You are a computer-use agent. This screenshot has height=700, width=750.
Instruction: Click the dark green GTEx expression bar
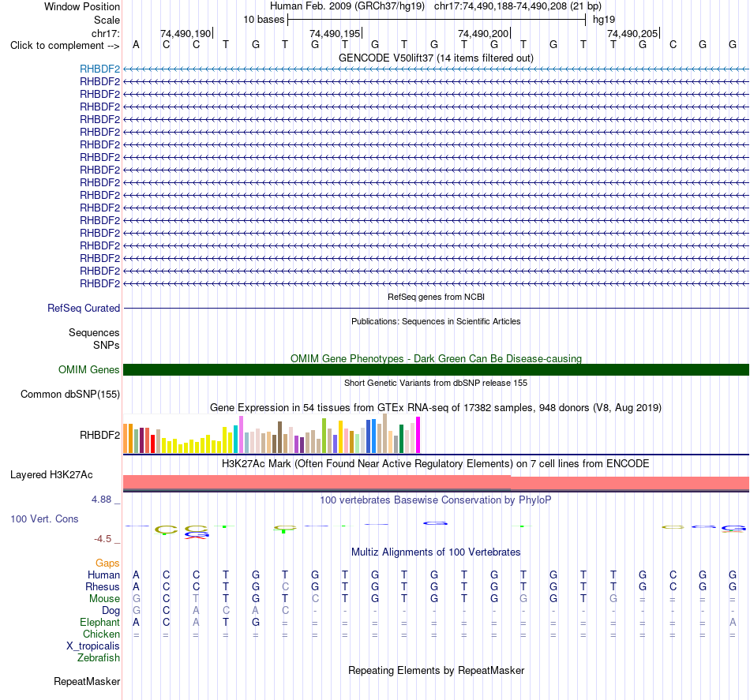pos(401,439)
